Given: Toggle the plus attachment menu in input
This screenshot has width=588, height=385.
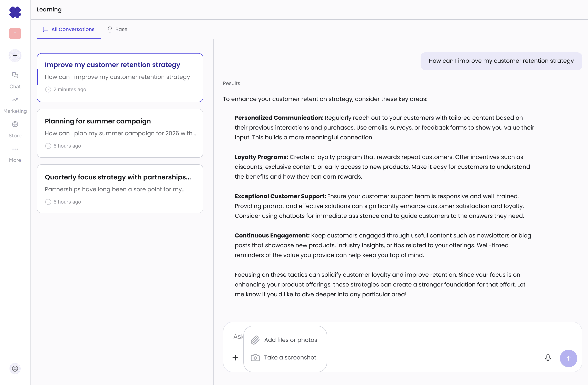Looking at the screenshot, I should click(235, 358).
